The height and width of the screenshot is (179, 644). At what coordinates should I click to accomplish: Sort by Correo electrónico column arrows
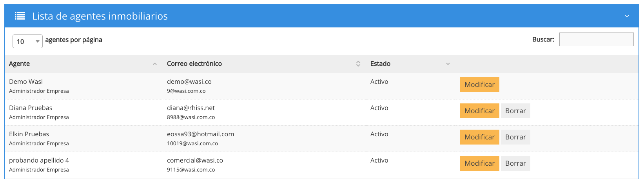pos(358,64)
